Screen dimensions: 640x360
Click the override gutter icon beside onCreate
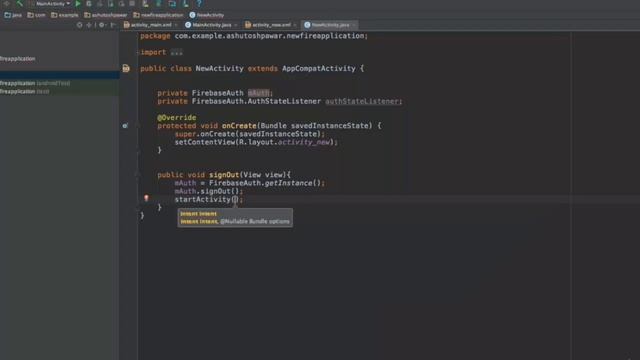click(125, 126)
